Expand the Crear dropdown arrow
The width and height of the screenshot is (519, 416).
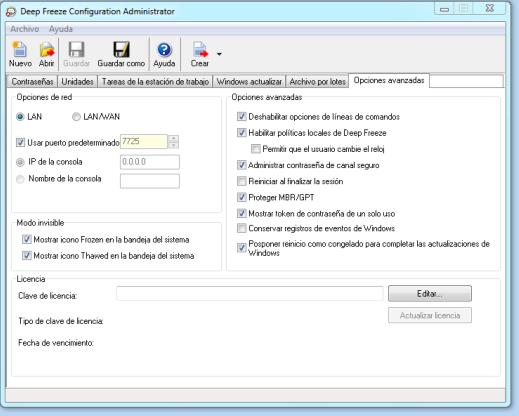pos(219,54)
